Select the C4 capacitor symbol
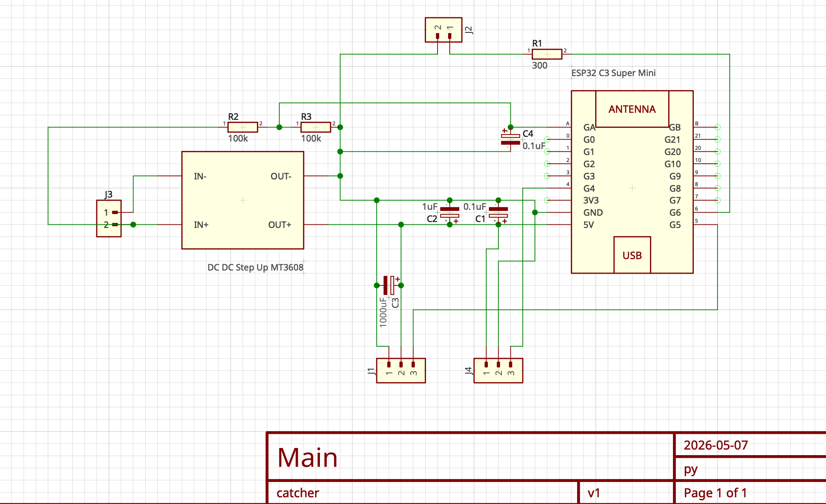The image size is (826, 504). [510, 139]
